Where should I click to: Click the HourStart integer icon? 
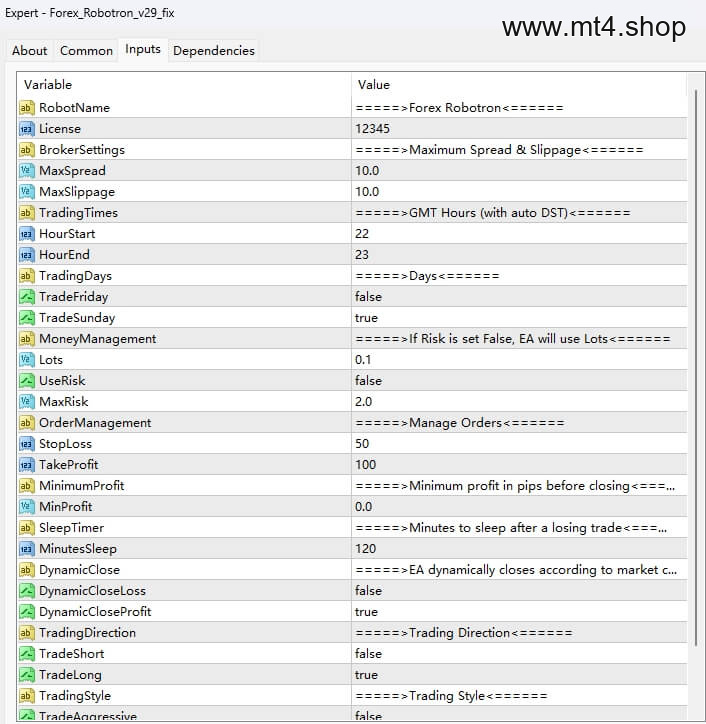(x=27, y=234)
